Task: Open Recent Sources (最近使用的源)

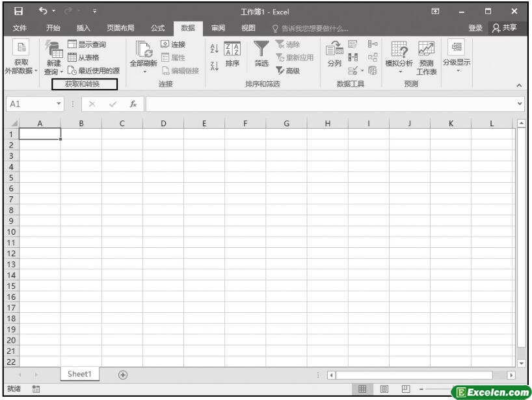Action: (94, 70)
